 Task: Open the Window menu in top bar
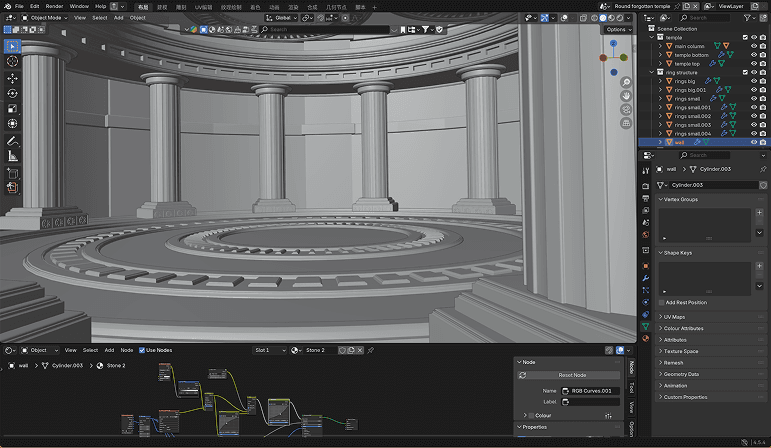[x=79, y=6]
